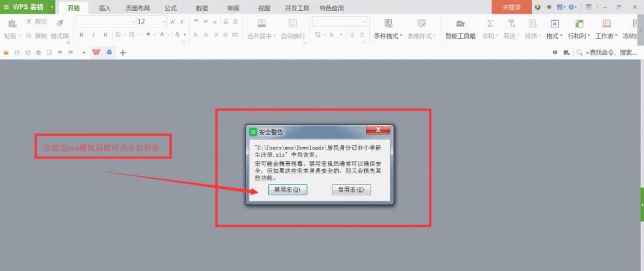Screen dimensions: 644x271
Task: Switch to the Review (审阅) tab
Action: click(233, 8)
